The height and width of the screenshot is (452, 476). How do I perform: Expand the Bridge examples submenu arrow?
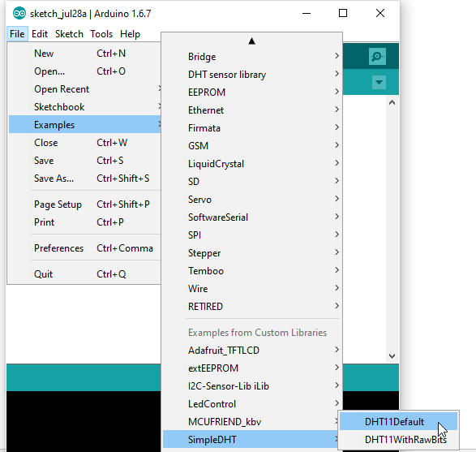coord(337,56)
